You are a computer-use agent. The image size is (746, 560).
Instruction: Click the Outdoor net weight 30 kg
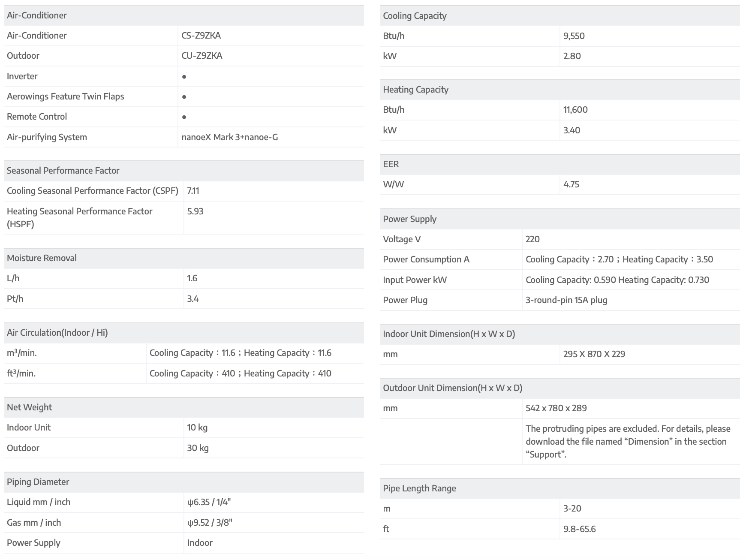click(198, 448)
